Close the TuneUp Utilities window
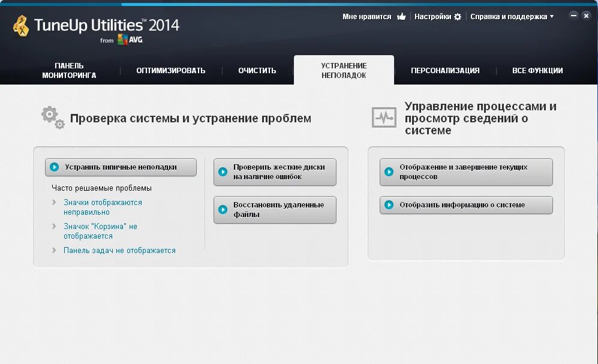This screenshot has height=364, width=598. pos(586,15)
